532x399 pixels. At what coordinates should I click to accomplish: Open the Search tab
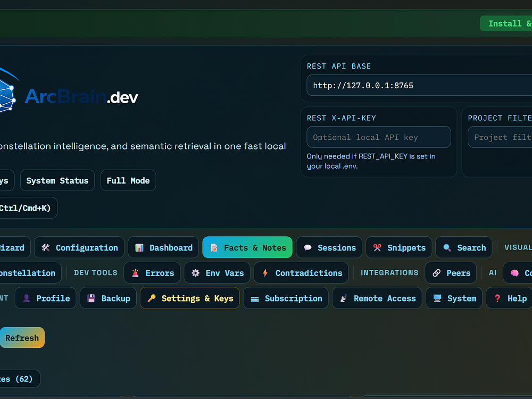point(464,247)
